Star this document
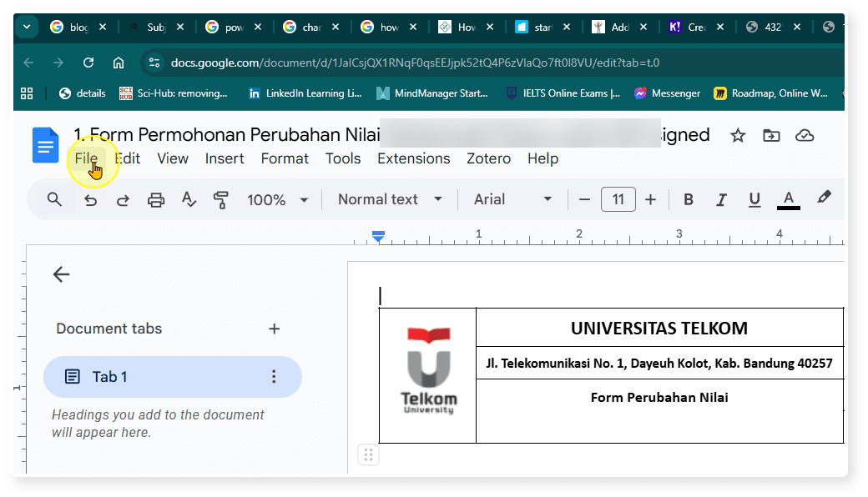This screenshot has height=497, width=868. coord(737,135)
